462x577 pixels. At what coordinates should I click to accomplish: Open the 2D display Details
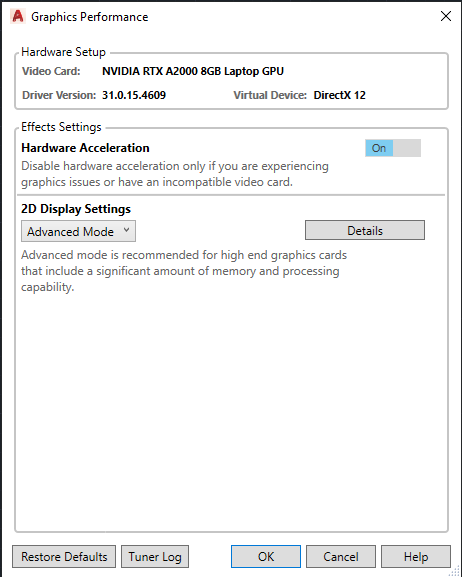[365, 230]
